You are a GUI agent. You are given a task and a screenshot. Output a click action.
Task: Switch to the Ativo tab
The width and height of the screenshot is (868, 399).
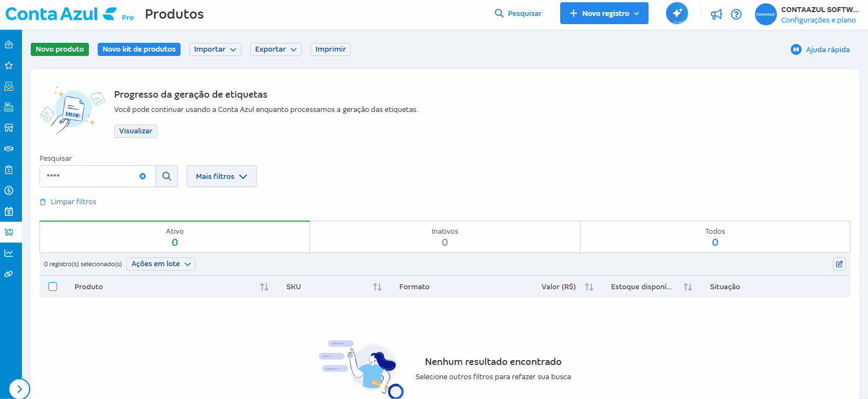tap(174, 237)
